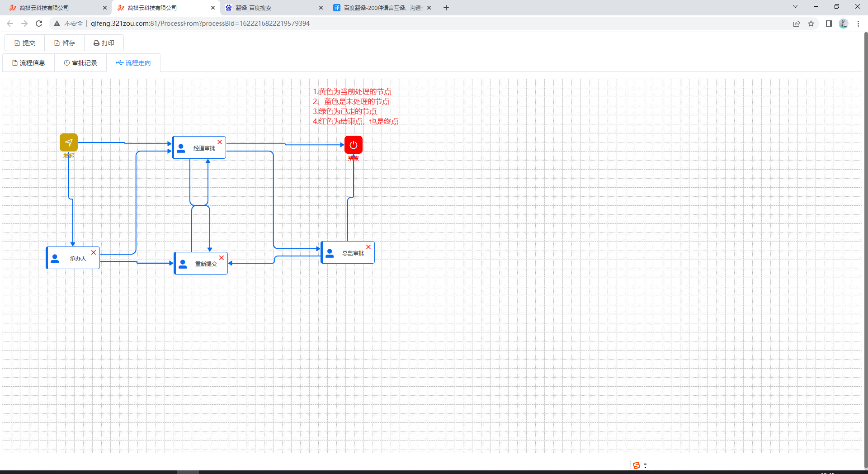The width and height of the screenshot is (868, 474).
Task: Click the 提交 submit button
Action: point(25,43)
